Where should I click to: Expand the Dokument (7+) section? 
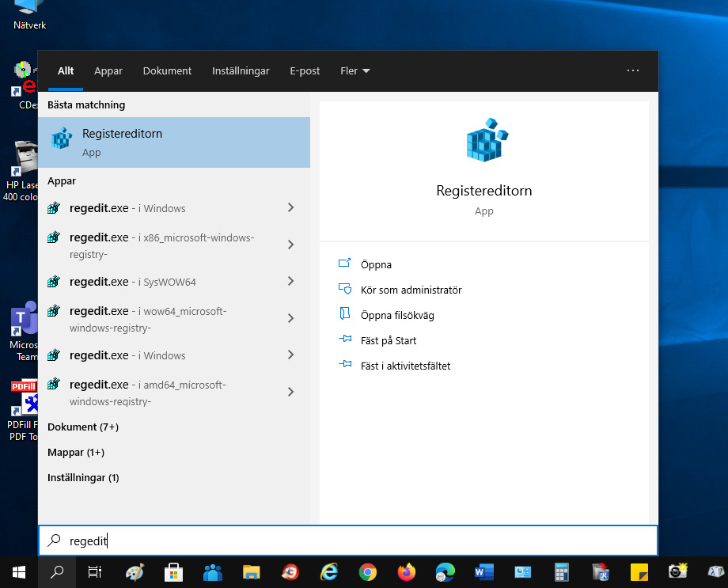tap(83, 427)
